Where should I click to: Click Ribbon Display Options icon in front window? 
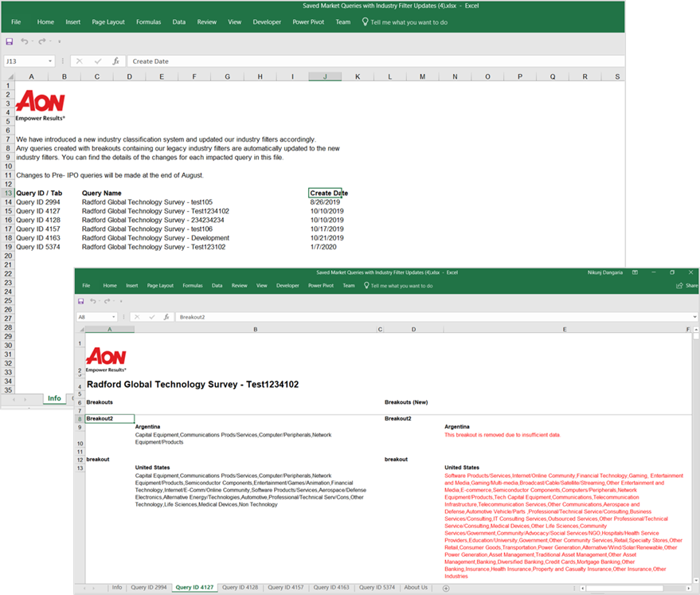(635, 272)
